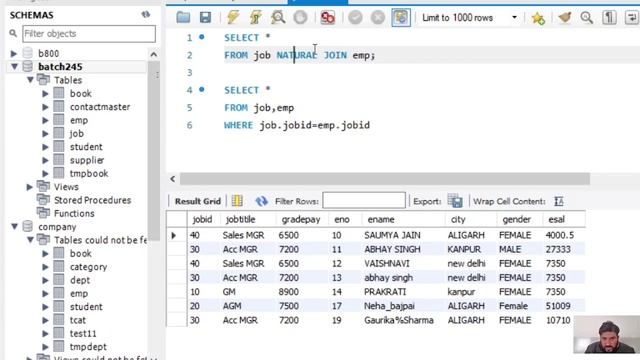The image size is (640, 360).
Task: Collapse the company schema
Action: (14, 227)
